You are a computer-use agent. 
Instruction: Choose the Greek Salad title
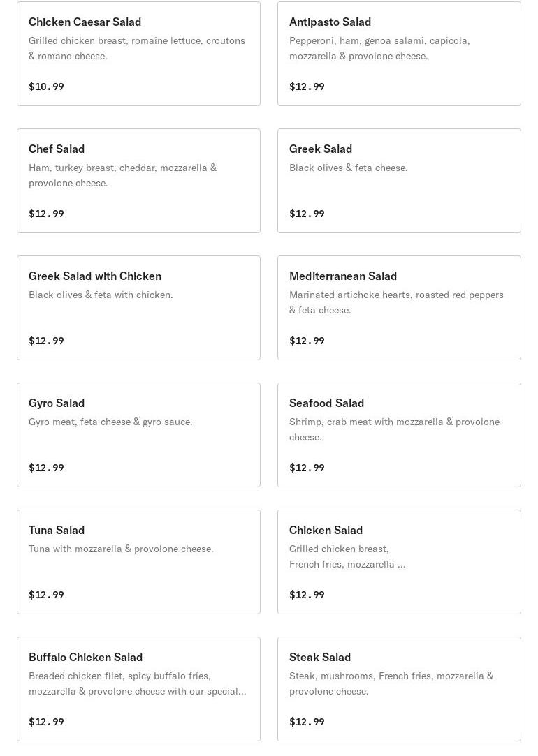click(x=321, y=149)
